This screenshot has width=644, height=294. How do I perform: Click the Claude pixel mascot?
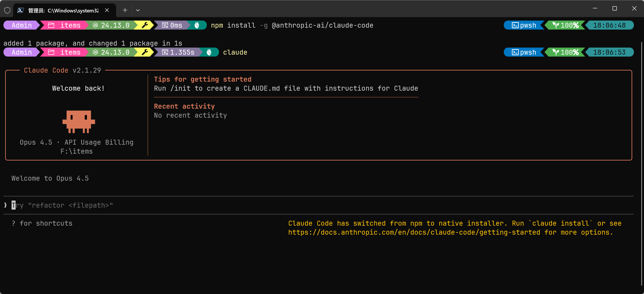(79, 121)
